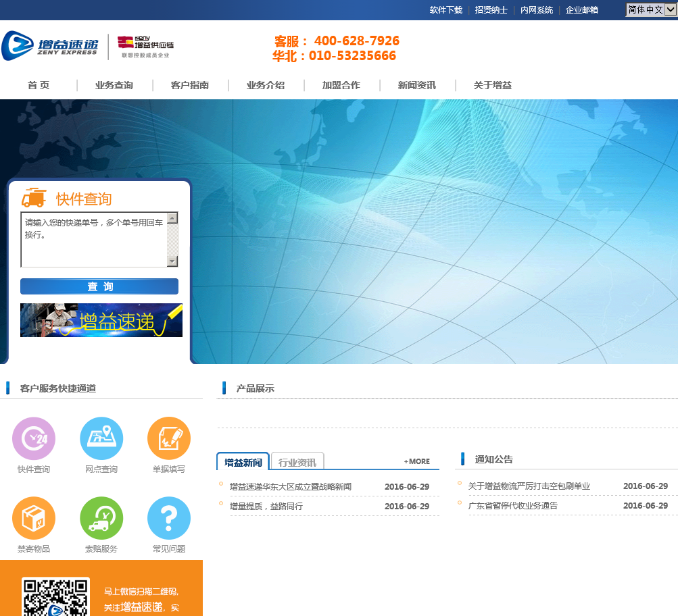Click the 快件查询 label under clock icon

[34, 469]
